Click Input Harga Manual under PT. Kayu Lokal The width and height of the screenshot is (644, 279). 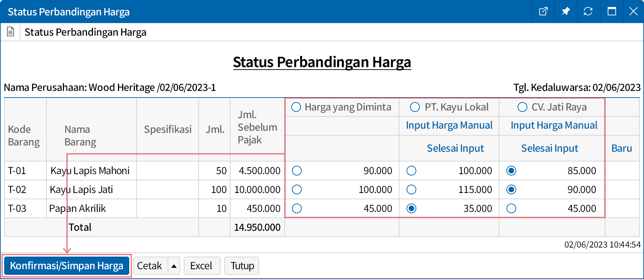coord(449,125)
